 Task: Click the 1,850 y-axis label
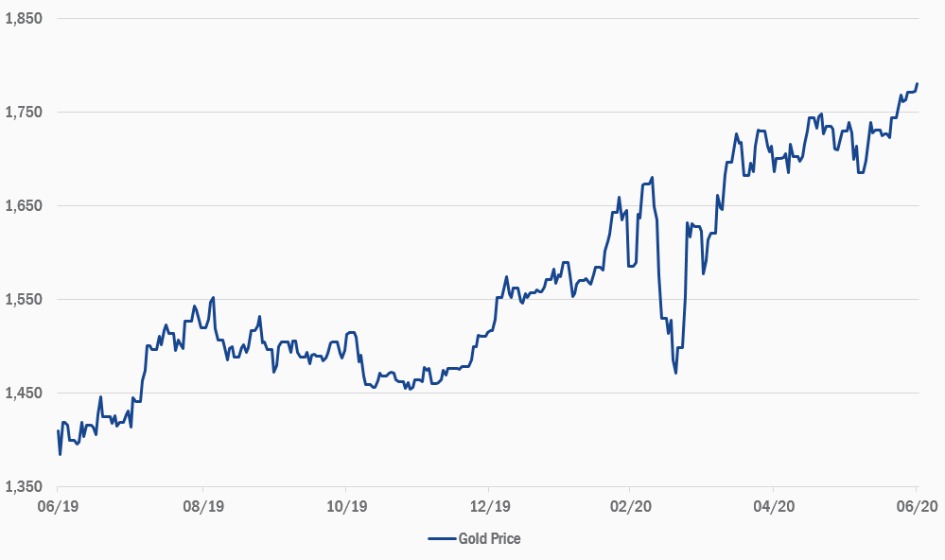[x=24, y=18]
